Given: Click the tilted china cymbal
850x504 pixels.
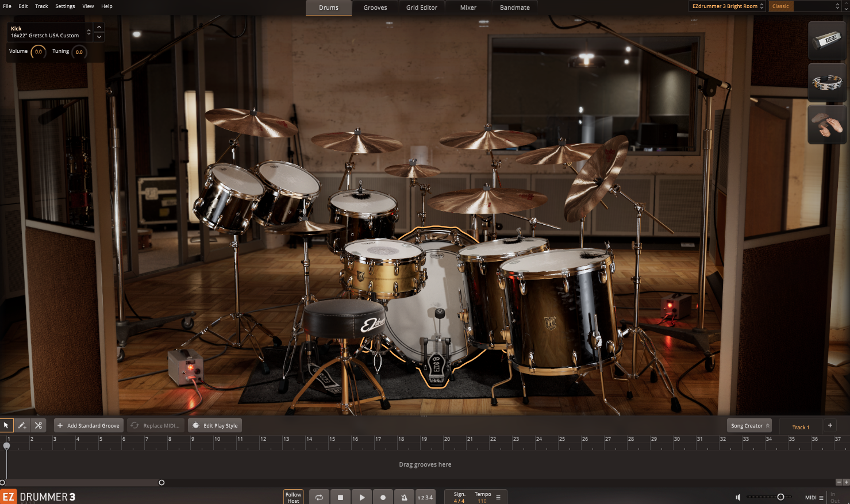Looking at the screenshot, I should tap(596, 179).
